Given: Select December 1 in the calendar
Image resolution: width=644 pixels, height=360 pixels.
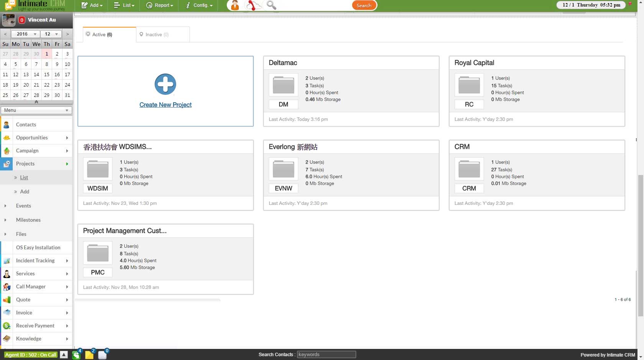Looking at the screenshot, I should pos(47,54).
